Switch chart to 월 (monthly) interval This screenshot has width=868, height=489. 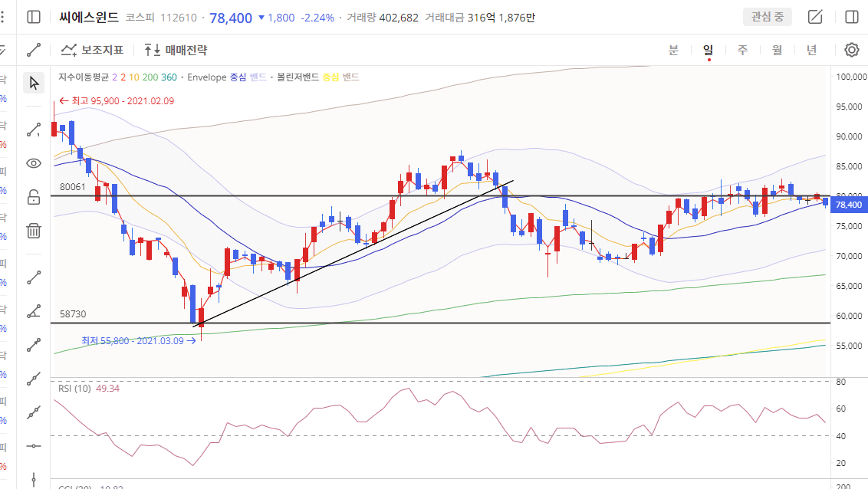tap(778, 50)
